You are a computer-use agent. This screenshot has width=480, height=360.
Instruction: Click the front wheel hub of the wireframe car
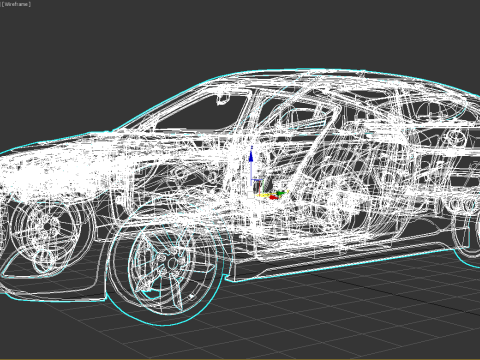point(172,264)
